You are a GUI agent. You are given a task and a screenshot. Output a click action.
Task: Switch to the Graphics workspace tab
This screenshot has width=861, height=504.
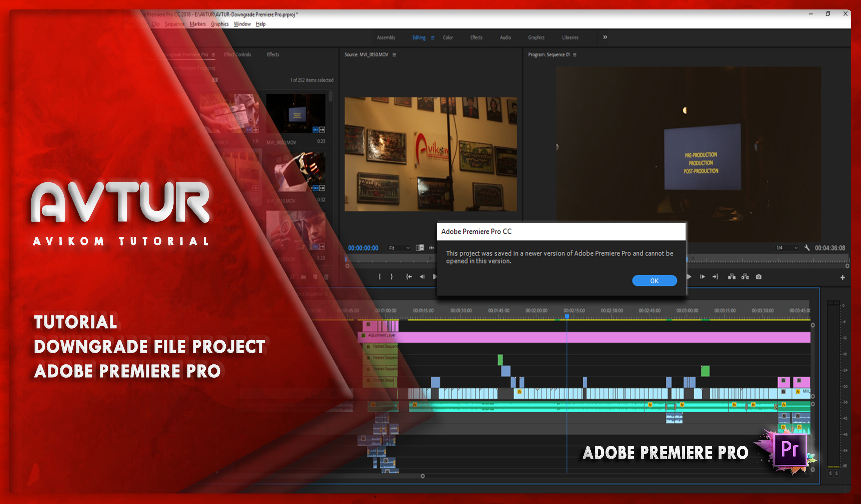536,38
